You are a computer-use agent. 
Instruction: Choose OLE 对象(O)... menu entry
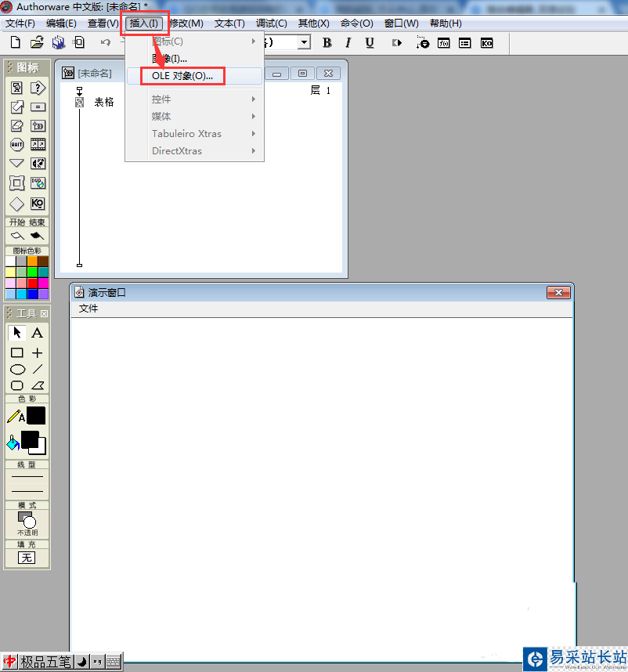click(195, 76)
